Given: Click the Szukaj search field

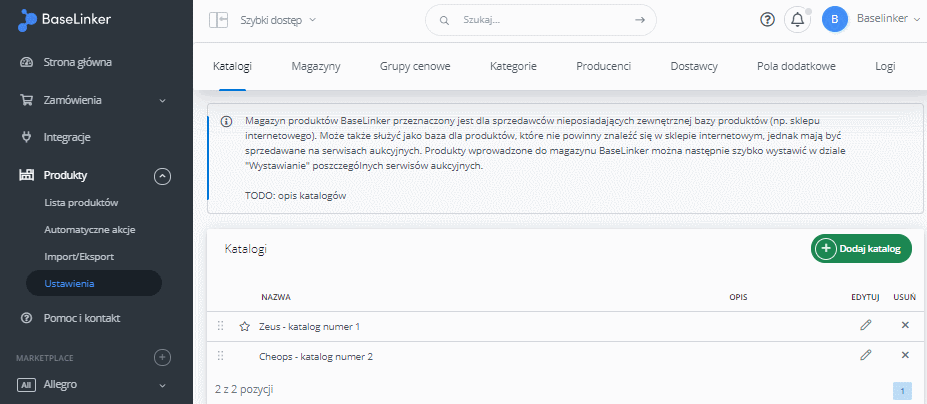Looking at the screenshot, I should coord(541,20).
